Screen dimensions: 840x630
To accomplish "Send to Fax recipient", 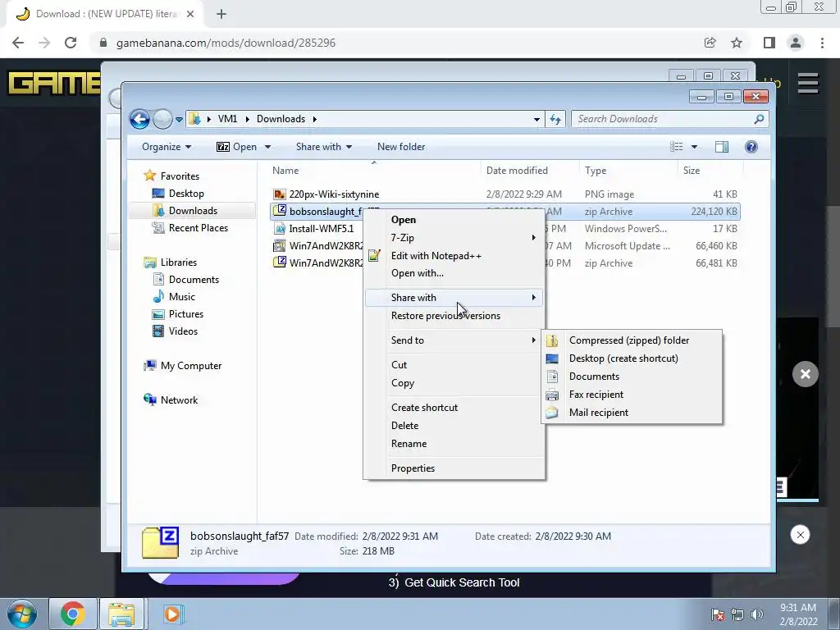I will pos(632,395).
